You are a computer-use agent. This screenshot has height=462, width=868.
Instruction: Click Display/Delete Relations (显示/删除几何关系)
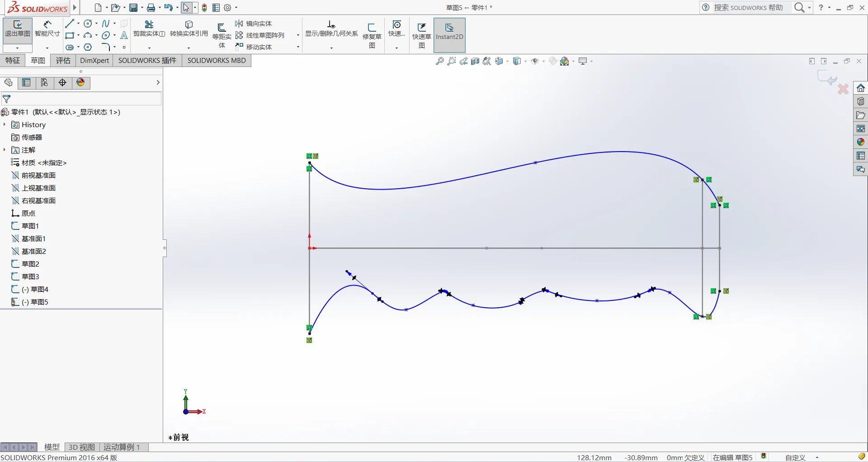331,29
